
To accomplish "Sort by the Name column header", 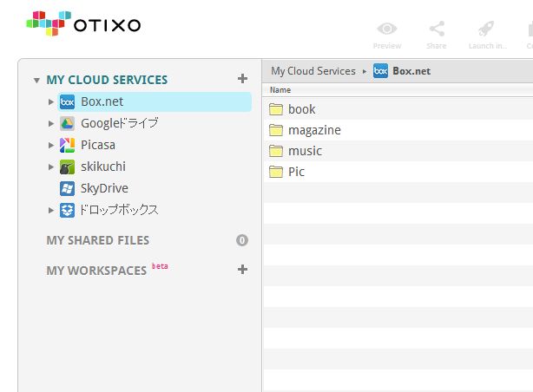I will click(x=280, y=90).
